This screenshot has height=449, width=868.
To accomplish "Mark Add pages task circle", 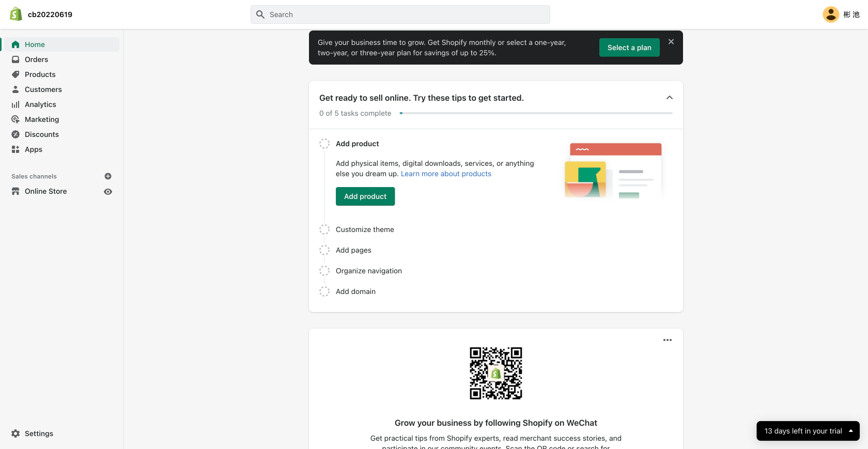I will coord(324,250).
